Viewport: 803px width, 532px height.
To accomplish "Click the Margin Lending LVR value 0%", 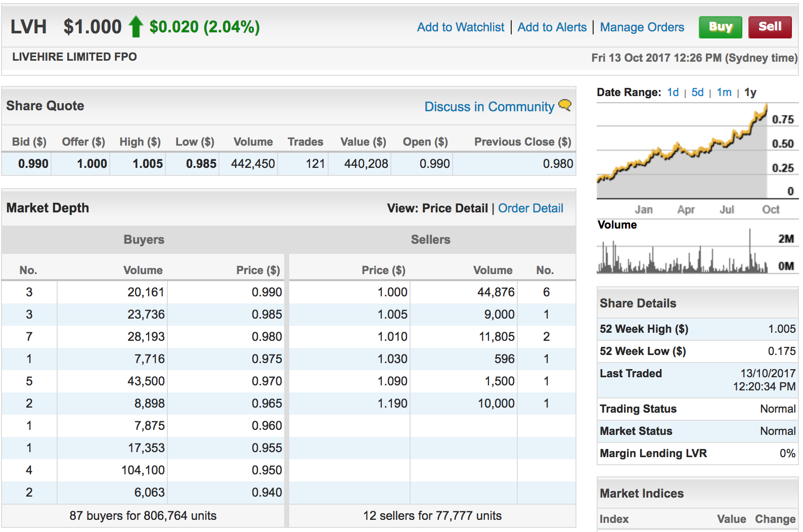I will 787,454.
